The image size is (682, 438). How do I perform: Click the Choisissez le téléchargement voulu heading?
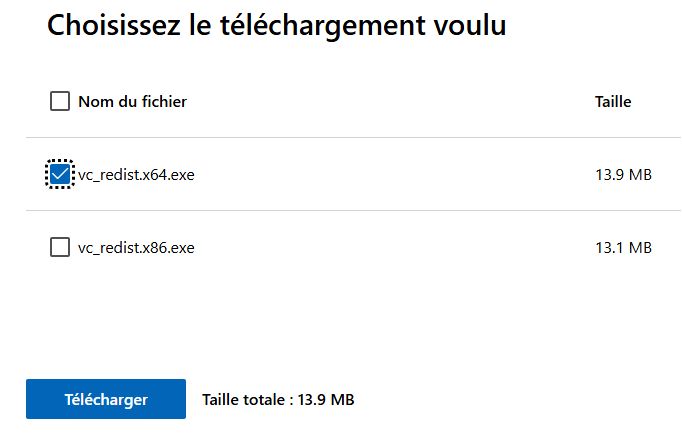pos(276,27)
